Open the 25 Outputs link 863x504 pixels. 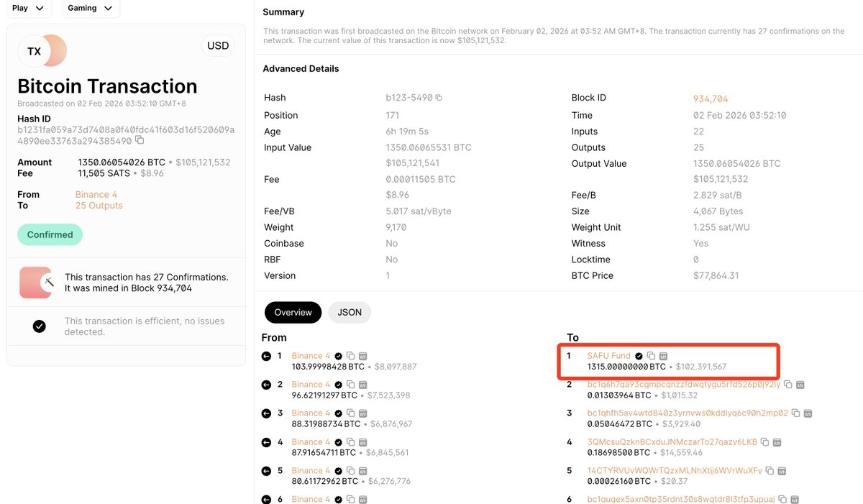click(99, 206)
